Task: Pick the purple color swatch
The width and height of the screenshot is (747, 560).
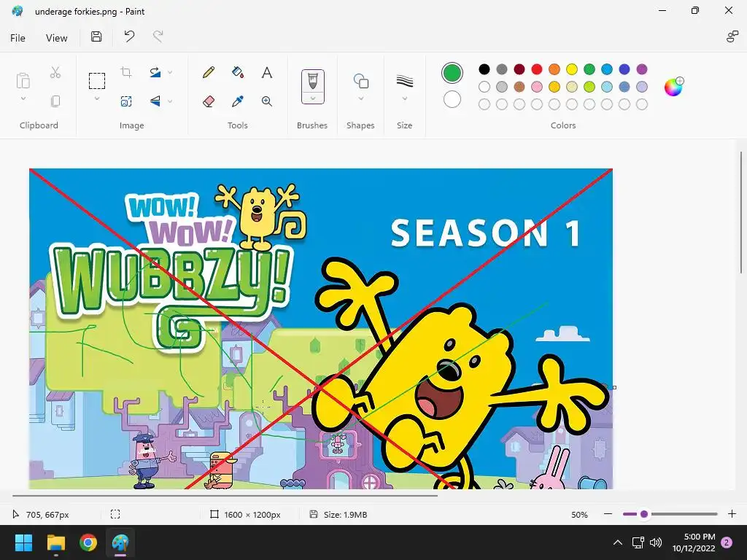Action: click(642, 69)
